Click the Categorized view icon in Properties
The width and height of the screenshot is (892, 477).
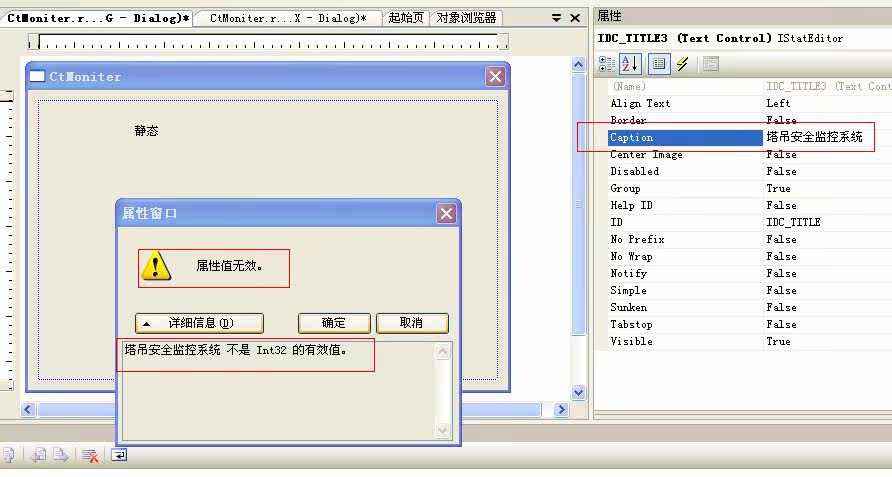[607, 64]
